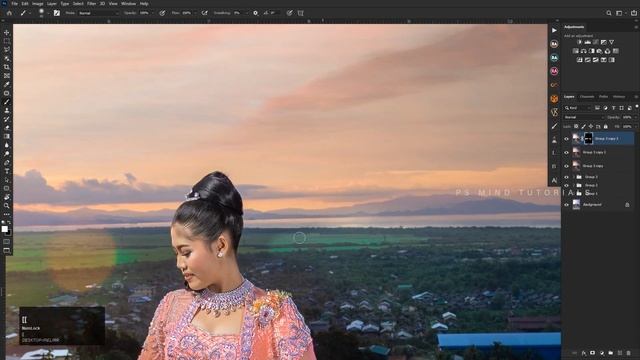Switch to the History tab
This screenshot has height=360, width=640.
(x=619, y=97)
